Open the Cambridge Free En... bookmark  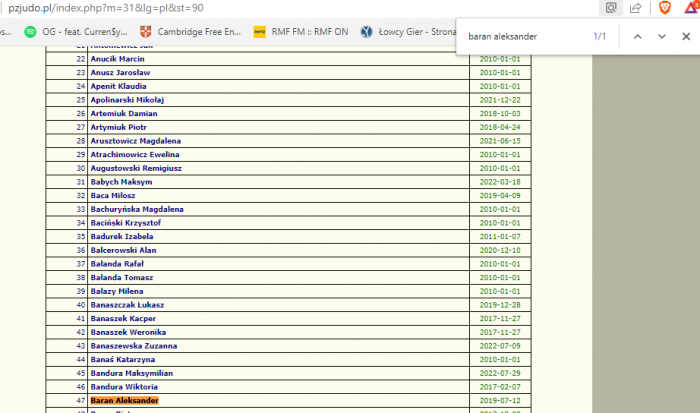(191, 32)
